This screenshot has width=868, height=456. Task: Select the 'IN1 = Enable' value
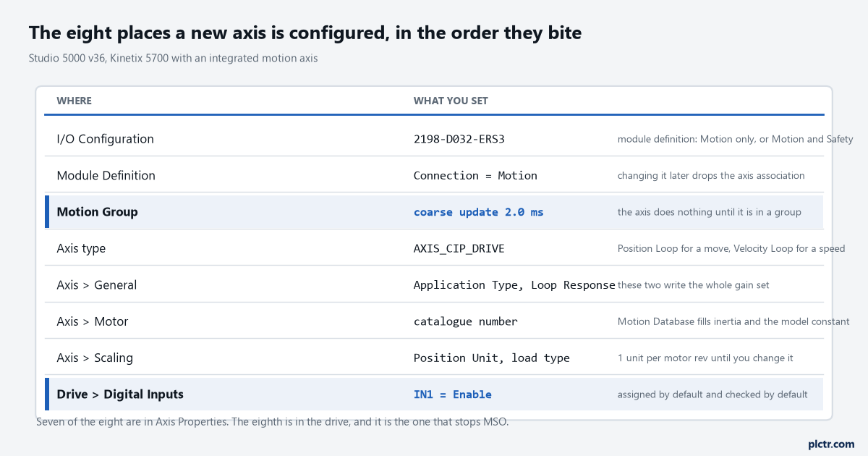click(453, 394)
